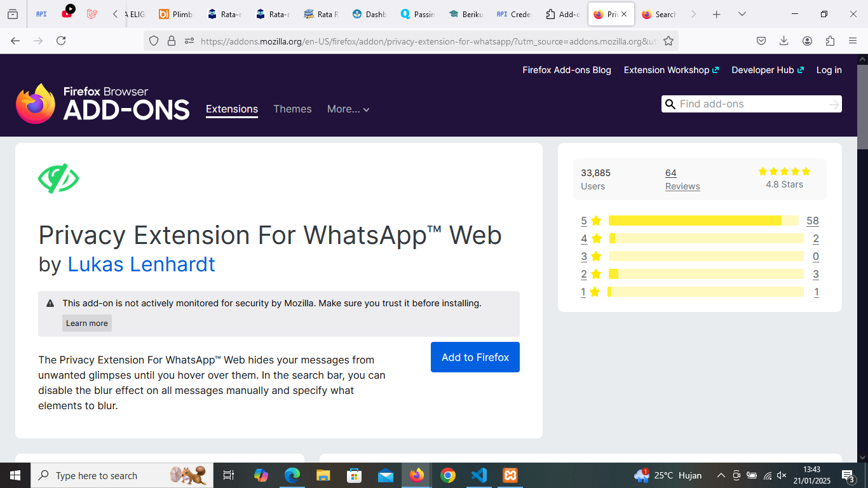The image size is (868, 488).
Task: Open the 64 Reviews link
Action: click(682, 179)
